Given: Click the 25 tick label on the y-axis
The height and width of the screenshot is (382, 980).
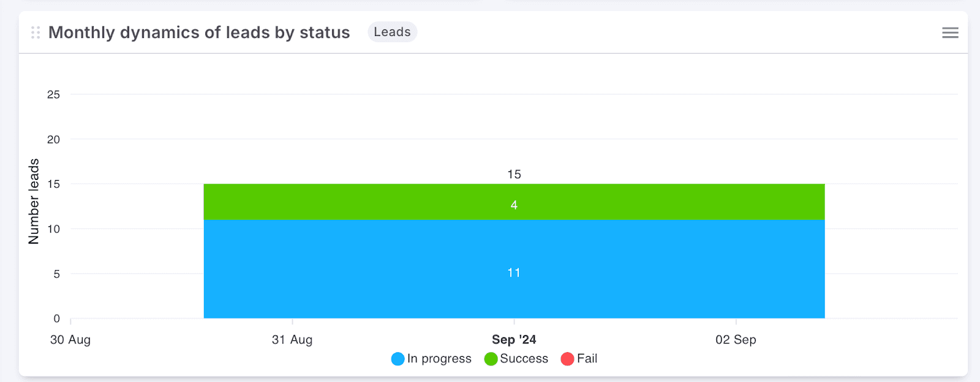Looking at the screenshot, I should coord(53,94).
